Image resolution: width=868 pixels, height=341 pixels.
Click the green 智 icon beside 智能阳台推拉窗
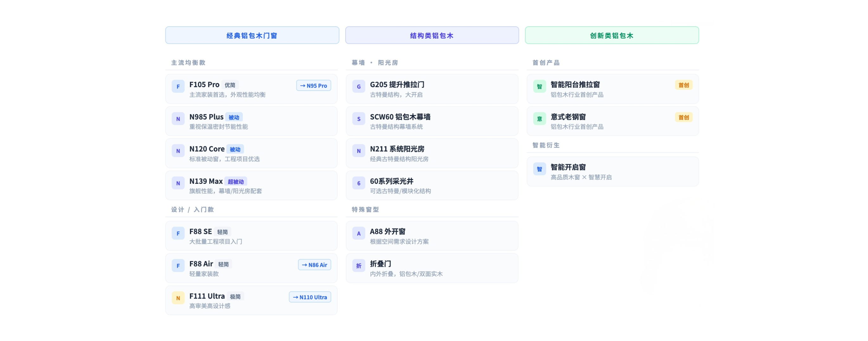pyautogui.click(x=539, y=86)
